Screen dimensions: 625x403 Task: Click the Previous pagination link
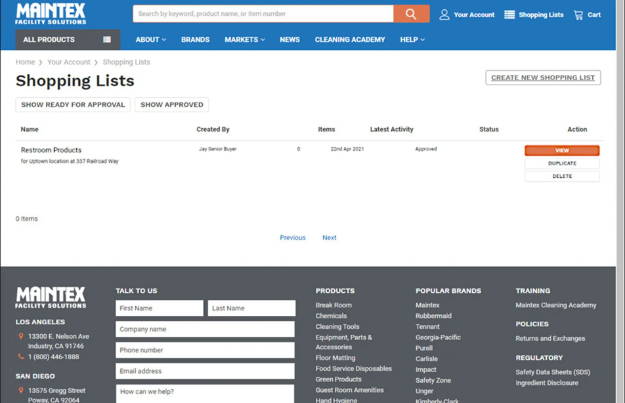click(293, 238)
